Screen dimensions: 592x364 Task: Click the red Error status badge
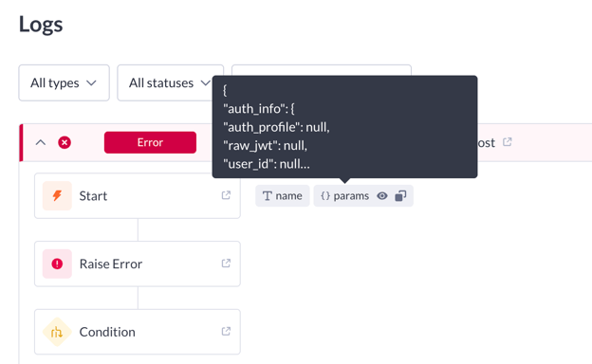[x=150, y=142]
